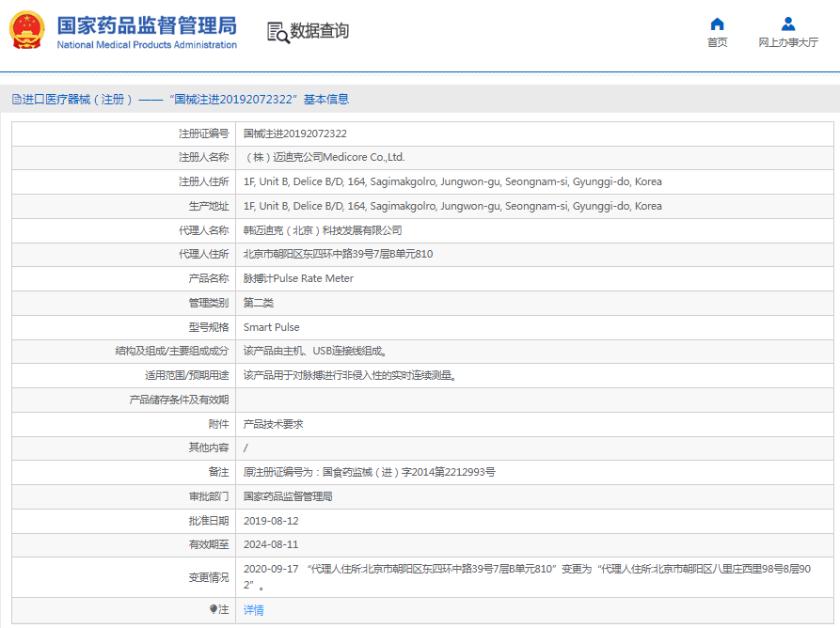The image size is (840, 628).
Task: Go to 首页 text link
Action: 717,43
